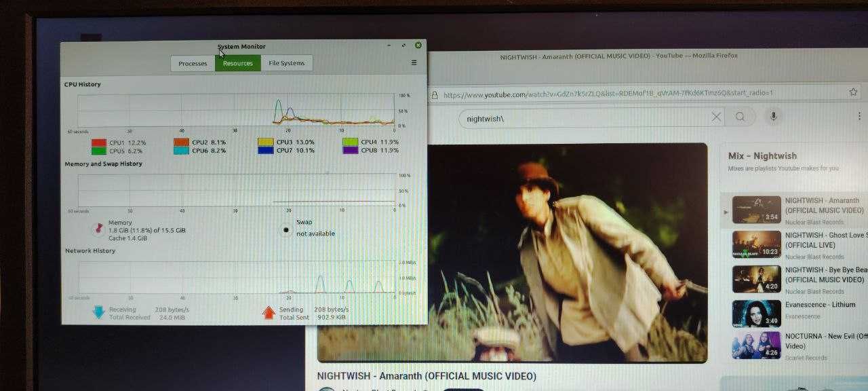Click the Network History graph
868x391 pixels.
coord(236,277)
